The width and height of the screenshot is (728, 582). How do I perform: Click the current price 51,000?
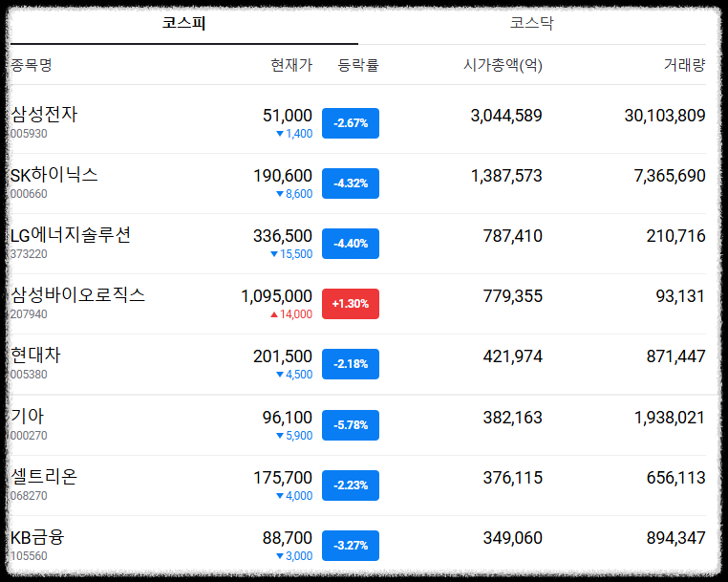click(288, 116)
